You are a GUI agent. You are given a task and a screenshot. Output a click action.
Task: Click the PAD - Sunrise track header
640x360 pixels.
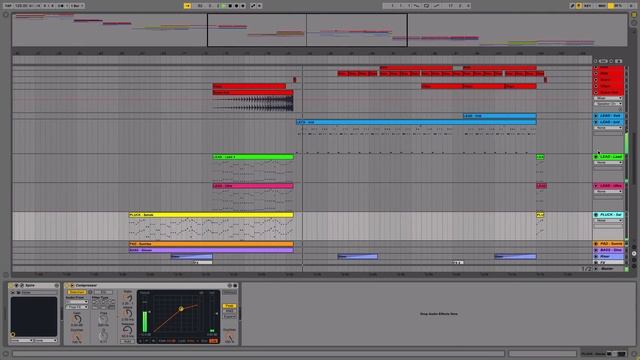(x=611, y=244)
